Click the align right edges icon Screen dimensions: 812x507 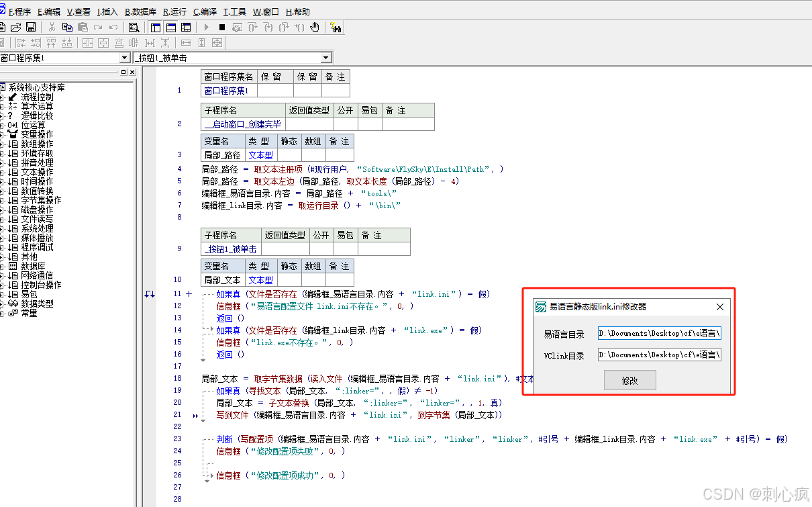point(36,42)
